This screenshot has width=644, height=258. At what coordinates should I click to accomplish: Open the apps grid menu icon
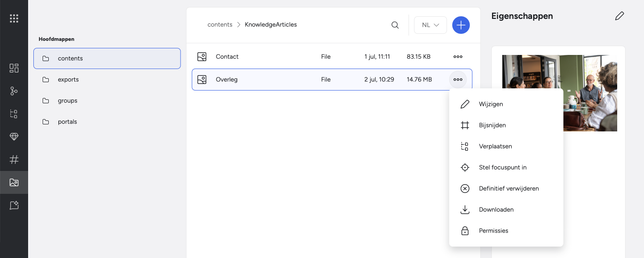click(x=14, y=18)
